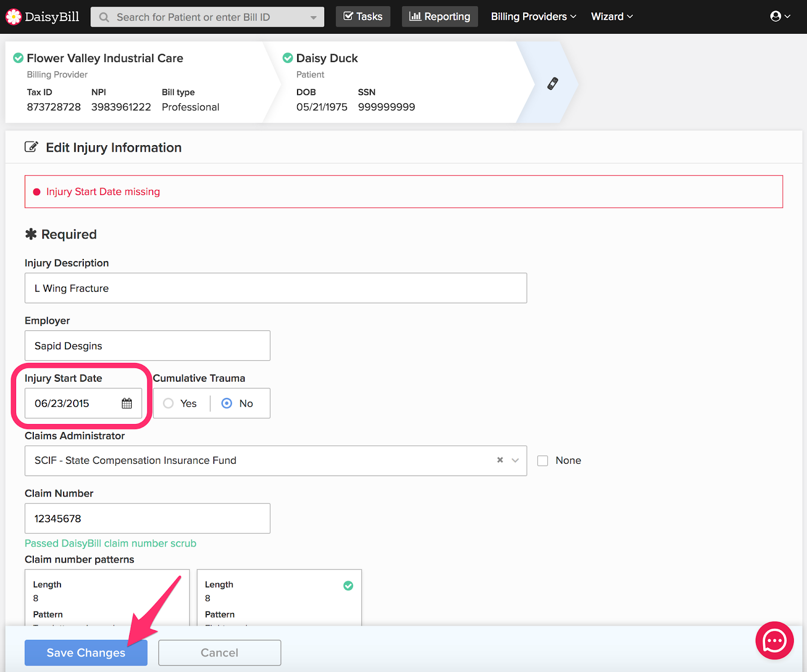Open the Tasks page

363,17
